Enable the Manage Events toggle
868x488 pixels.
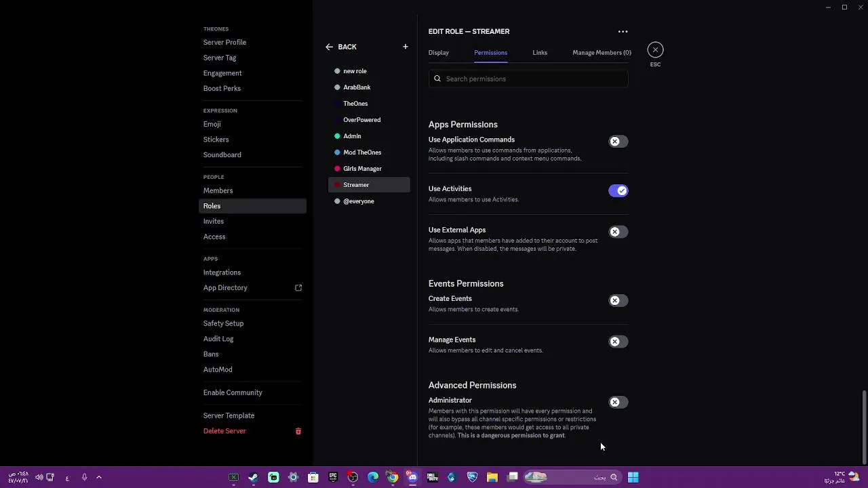point(618,342)
